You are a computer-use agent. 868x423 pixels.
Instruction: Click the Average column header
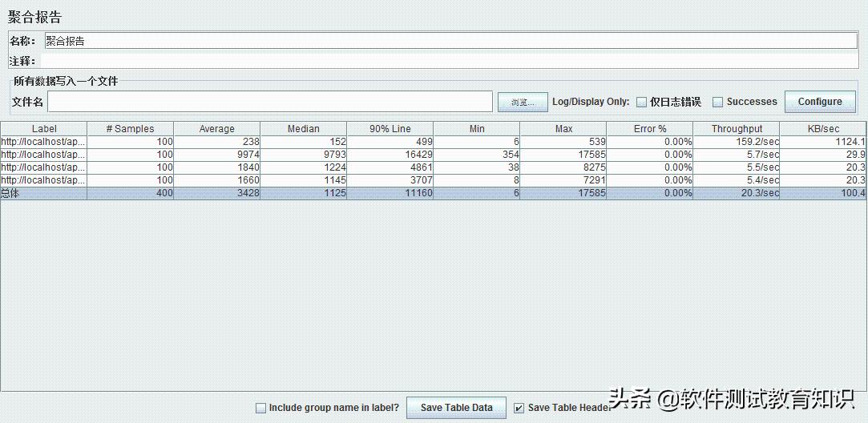[x=216, y=129]
